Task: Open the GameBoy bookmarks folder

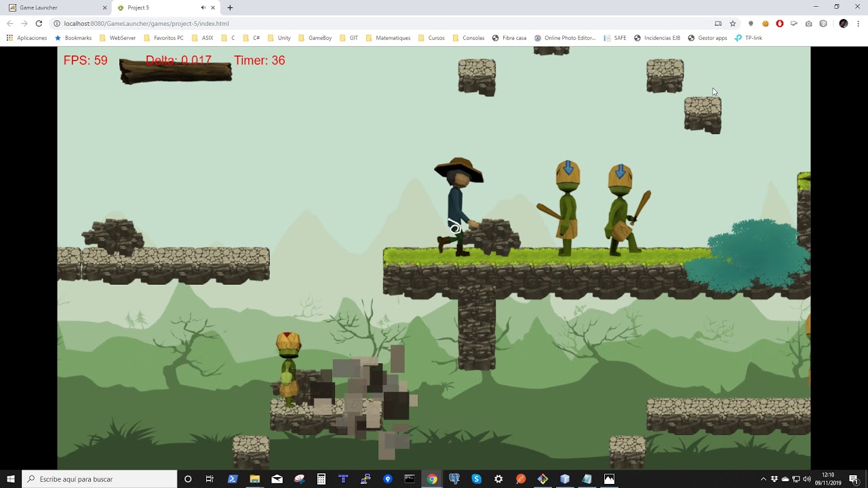Action: pos(315,38)
